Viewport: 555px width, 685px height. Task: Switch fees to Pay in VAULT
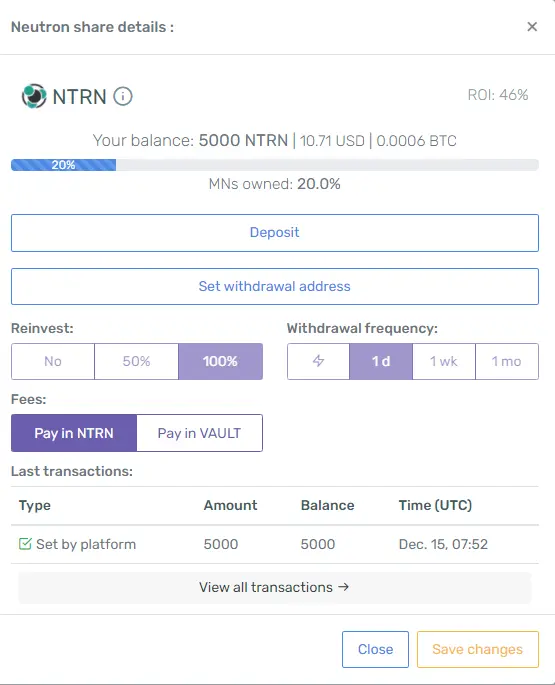(x=199, y=433)
